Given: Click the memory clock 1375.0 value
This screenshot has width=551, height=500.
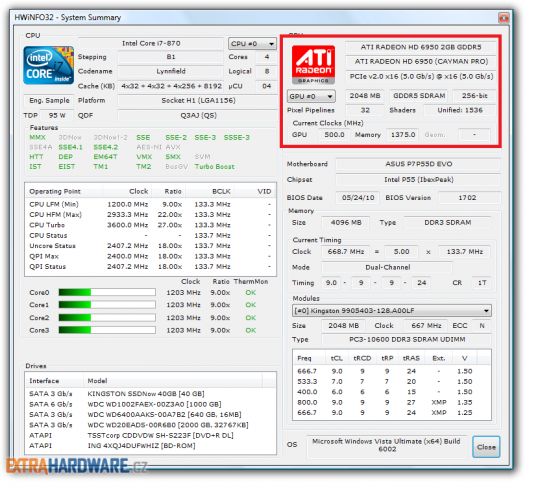Looking at the screenshot, I should pos(403,135).
